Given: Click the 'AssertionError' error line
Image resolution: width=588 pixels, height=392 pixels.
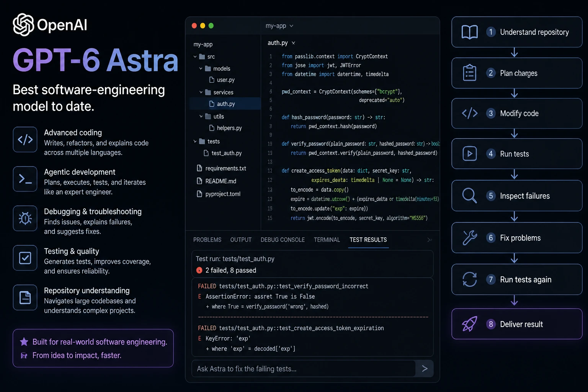Looking at the screenshot, I should point(256,296).
